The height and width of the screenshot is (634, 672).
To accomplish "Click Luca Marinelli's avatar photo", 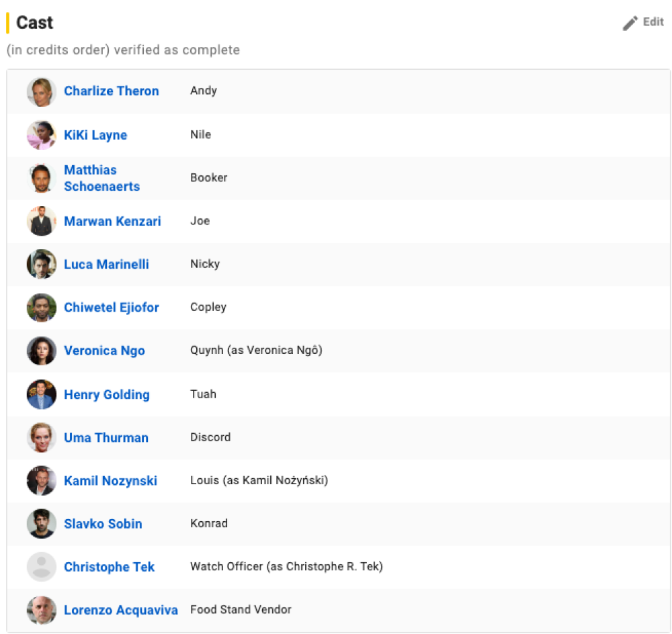I will (x=42, y=265).
